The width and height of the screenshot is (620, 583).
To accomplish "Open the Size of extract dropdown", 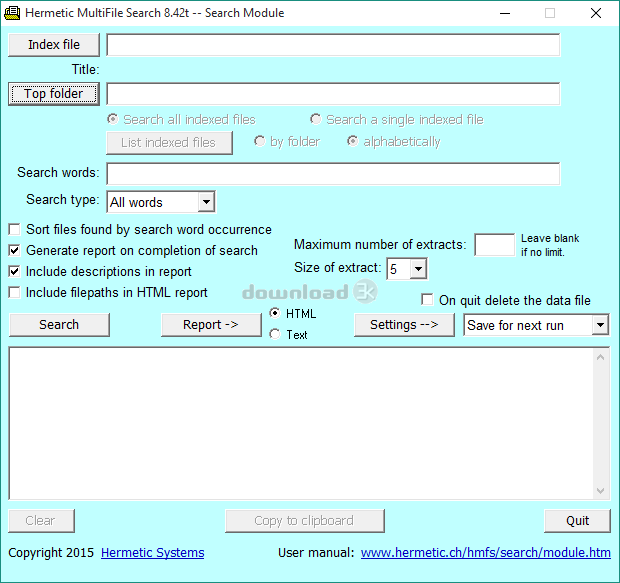I will point(418,269).
